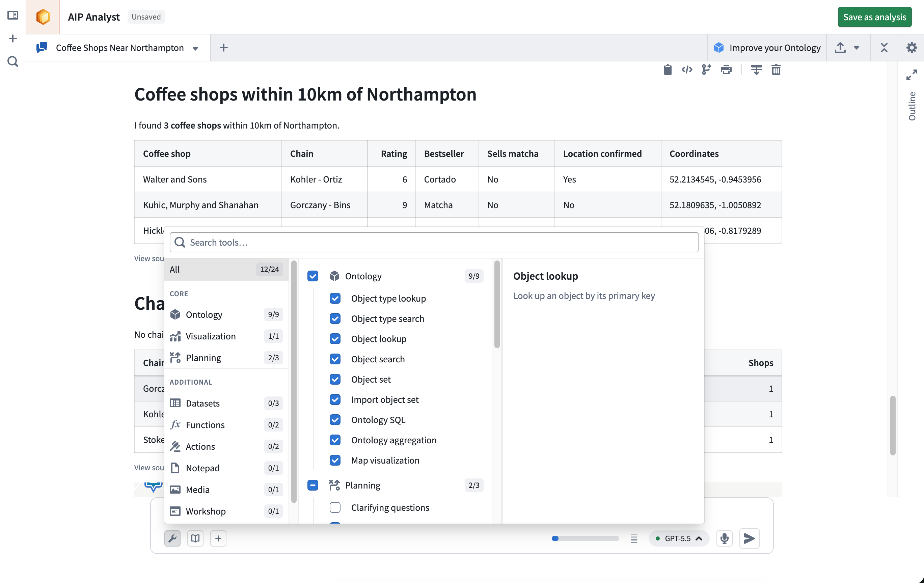Open settings gear icon
924x583 pixels.
(x=912, y=48)
